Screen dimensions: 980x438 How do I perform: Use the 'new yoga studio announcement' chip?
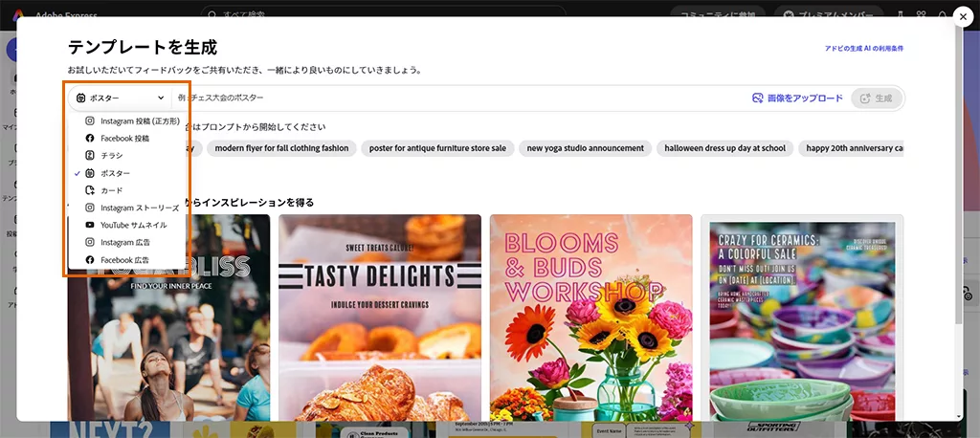[x=586, y=148]
